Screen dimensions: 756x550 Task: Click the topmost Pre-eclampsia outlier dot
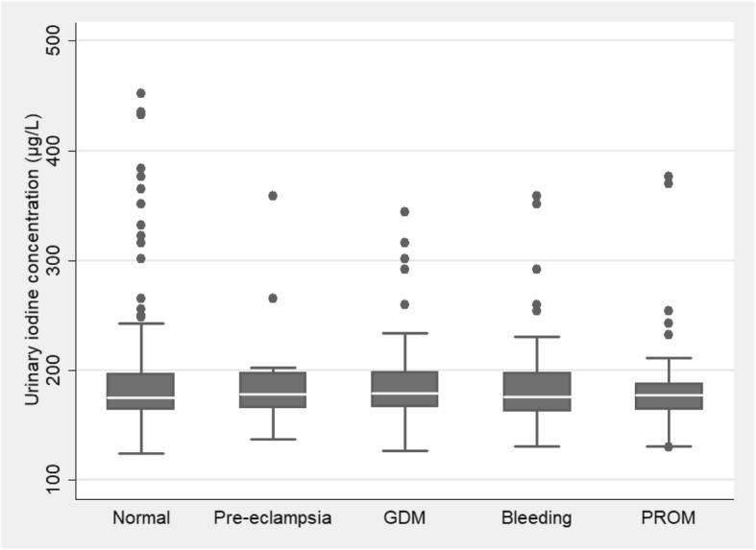tap(273, 196)
